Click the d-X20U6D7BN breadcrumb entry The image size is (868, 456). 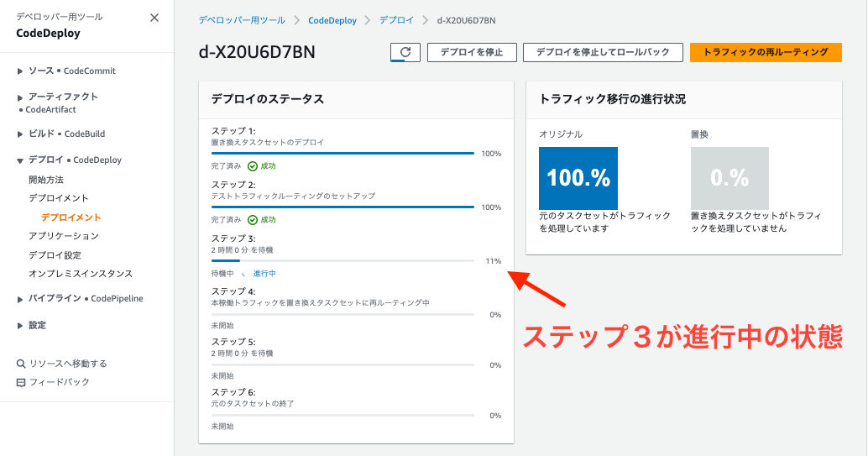click(x=466, y=20)
